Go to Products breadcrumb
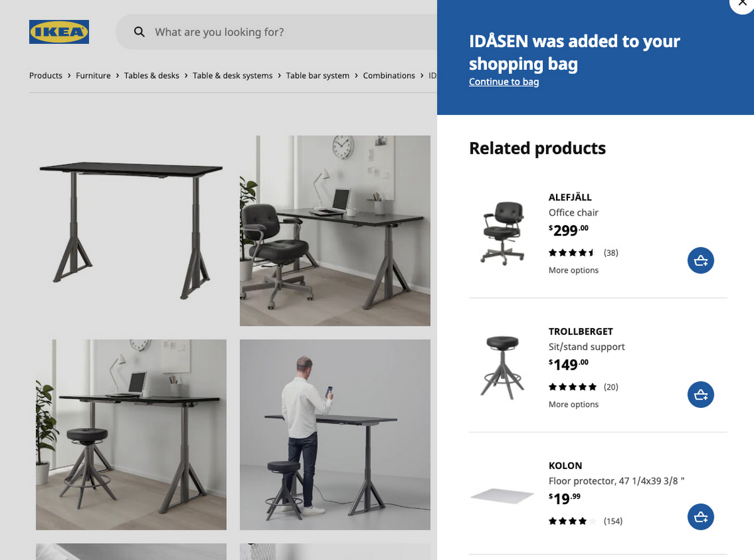 46,75
